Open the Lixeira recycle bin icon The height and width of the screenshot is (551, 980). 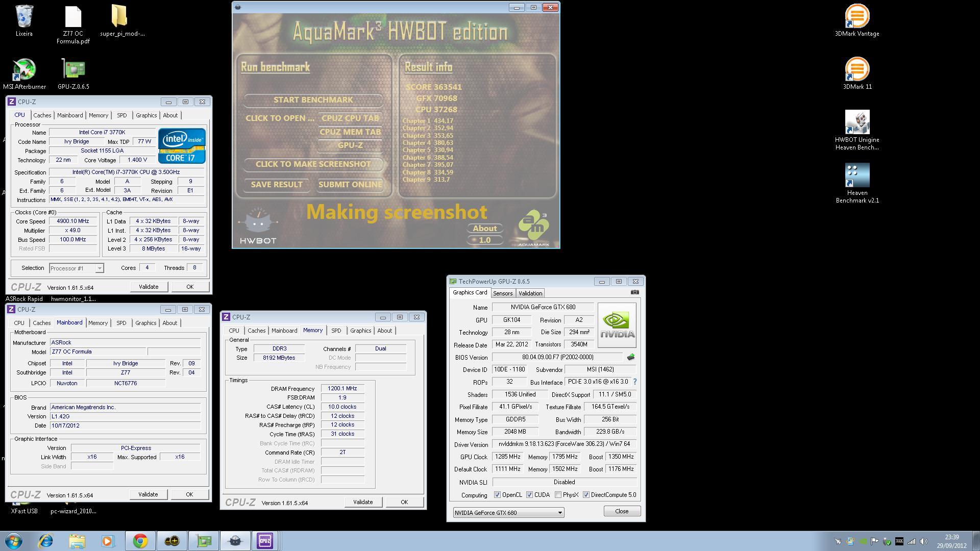point(24,20)
